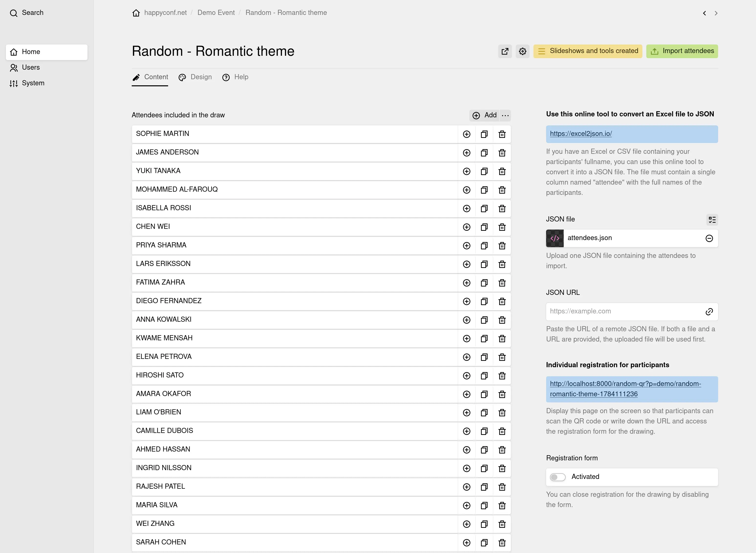The height and width of the screenshot is (553, 756).
Task: Focus the JSON URL input field
Action: [x=625, y=312]
